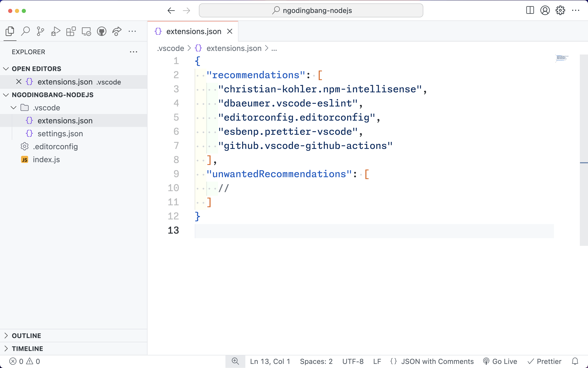Open the Manage gear icon
588x368 pixels.
click(x=560, y=10)
